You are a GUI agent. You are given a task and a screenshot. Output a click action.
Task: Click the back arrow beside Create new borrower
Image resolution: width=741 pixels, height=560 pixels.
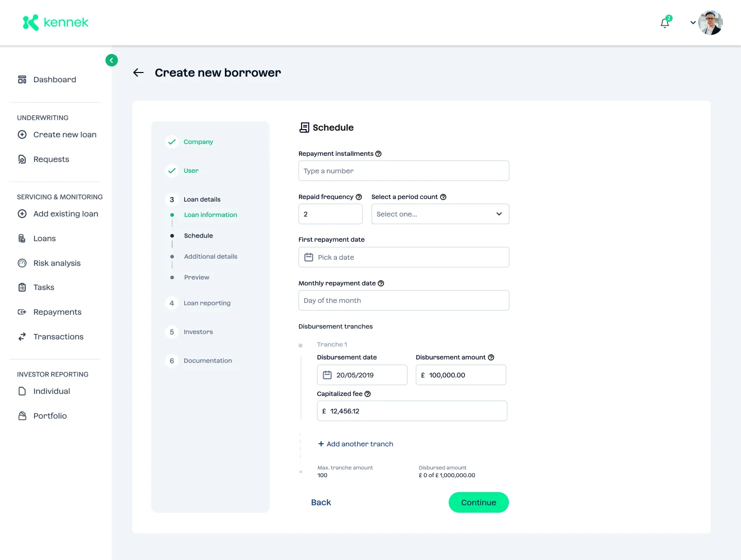point(138,73)
